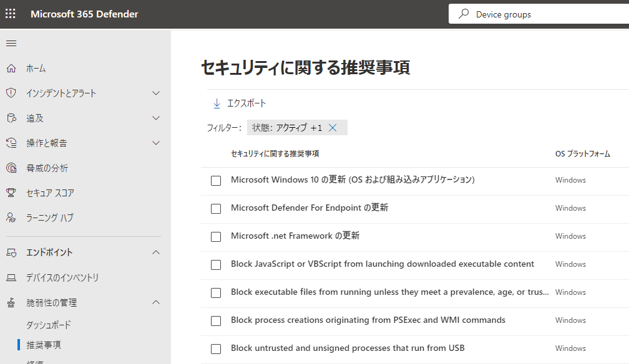Click the エンドポイント devices icon
Viewport: 629px width, 364px height.
(11, 252)
